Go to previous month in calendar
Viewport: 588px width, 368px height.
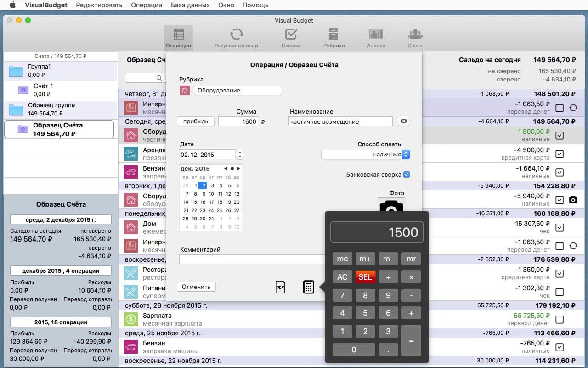coord(226,169)
